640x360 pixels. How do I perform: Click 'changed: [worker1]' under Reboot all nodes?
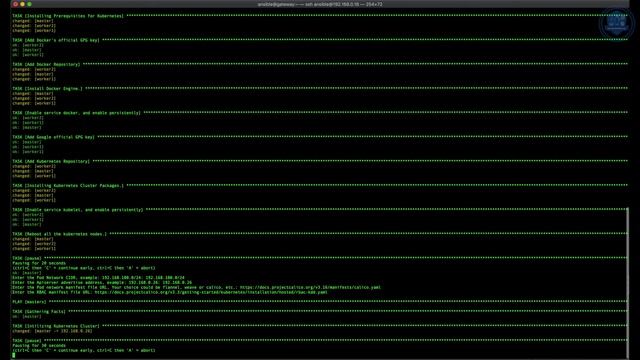(x=34, y=249)
